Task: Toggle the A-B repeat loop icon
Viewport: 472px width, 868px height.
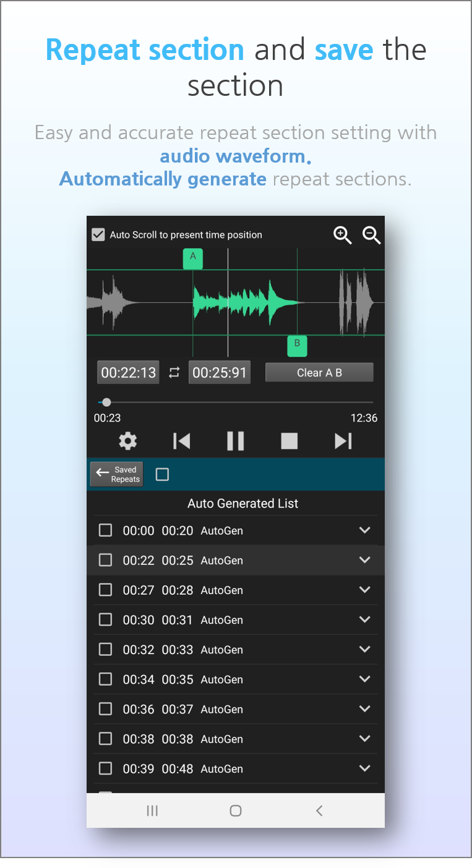Action: click(174, 372)
